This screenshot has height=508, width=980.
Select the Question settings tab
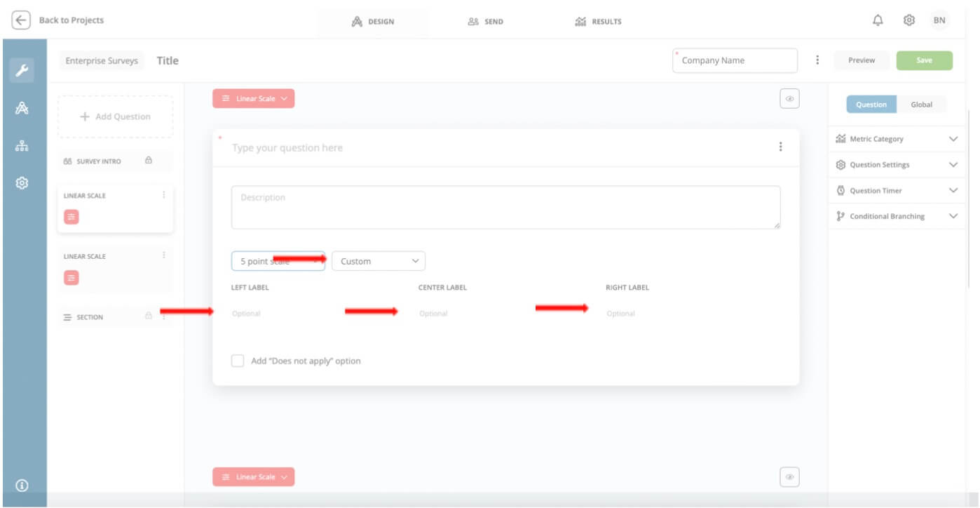(x=871, y=105)
